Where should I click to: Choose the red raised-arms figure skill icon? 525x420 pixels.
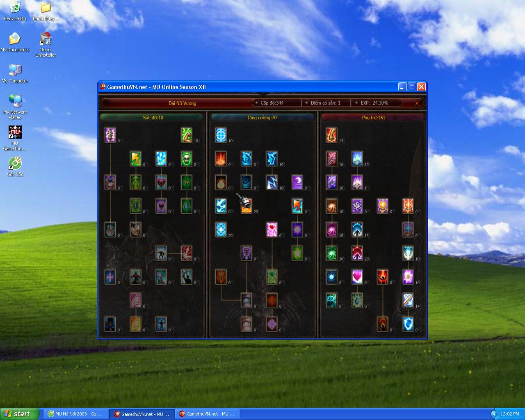point(383,276)
